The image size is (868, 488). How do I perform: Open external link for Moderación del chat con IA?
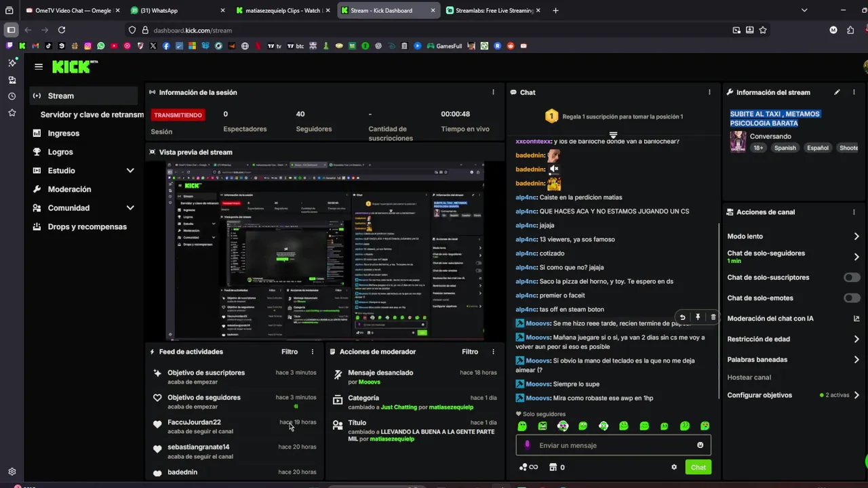click(856, 319)
